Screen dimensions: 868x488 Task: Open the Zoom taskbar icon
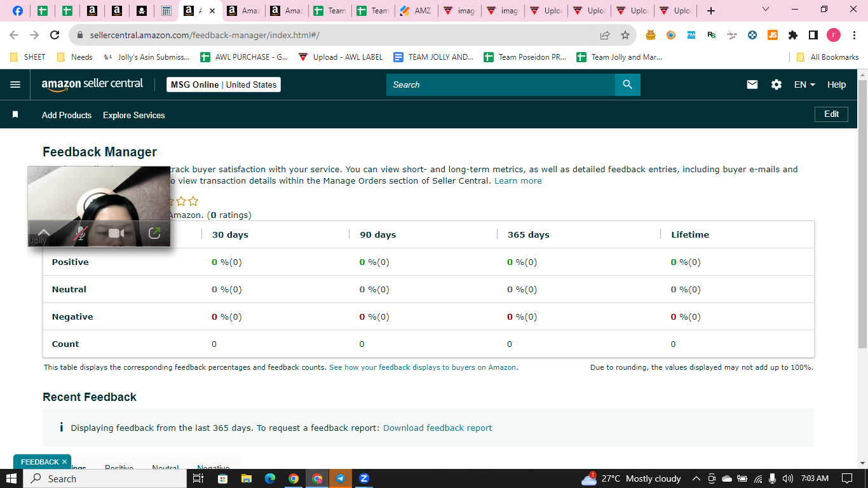point(364,478)
